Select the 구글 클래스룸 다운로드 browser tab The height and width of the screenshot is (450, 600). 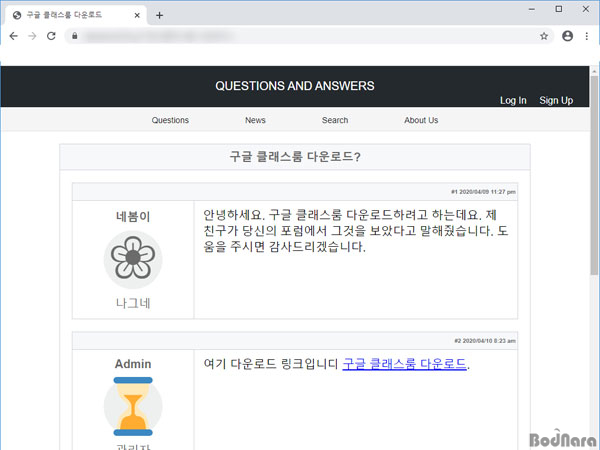point(76,15)
